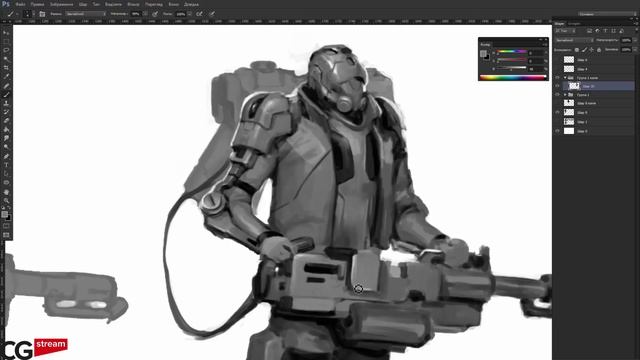The height and width of the screenshot is (360, 640).
Task: Open the Фильтр menu
Action: [x=133, y=4]
